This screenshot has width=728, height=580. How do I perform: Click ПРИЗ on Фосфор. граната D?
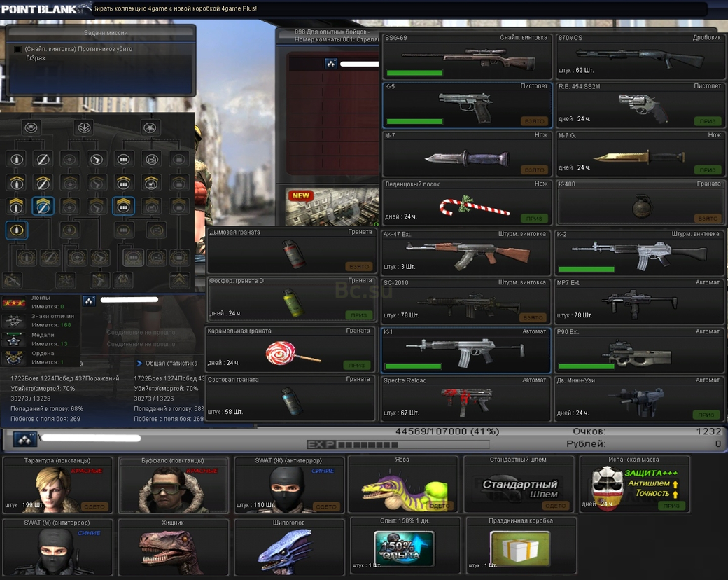click(359, 315)
